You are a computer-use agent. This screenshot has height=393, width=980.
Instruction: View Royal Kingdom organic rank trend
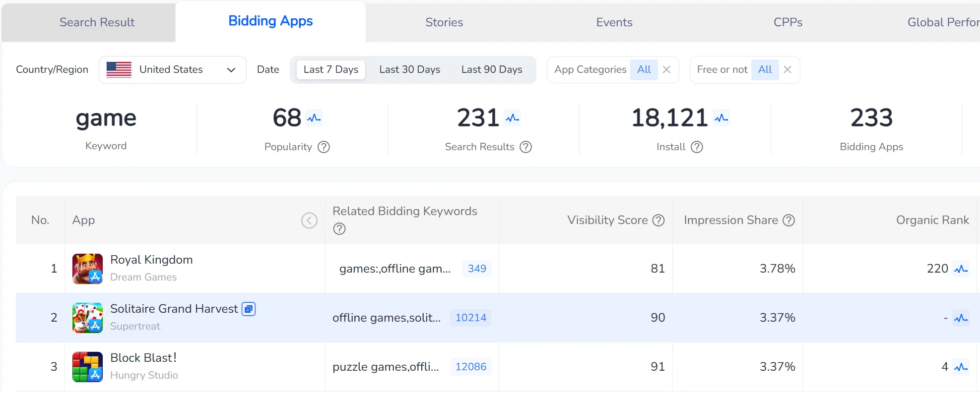pyautogui.click(x=961, y=269)
